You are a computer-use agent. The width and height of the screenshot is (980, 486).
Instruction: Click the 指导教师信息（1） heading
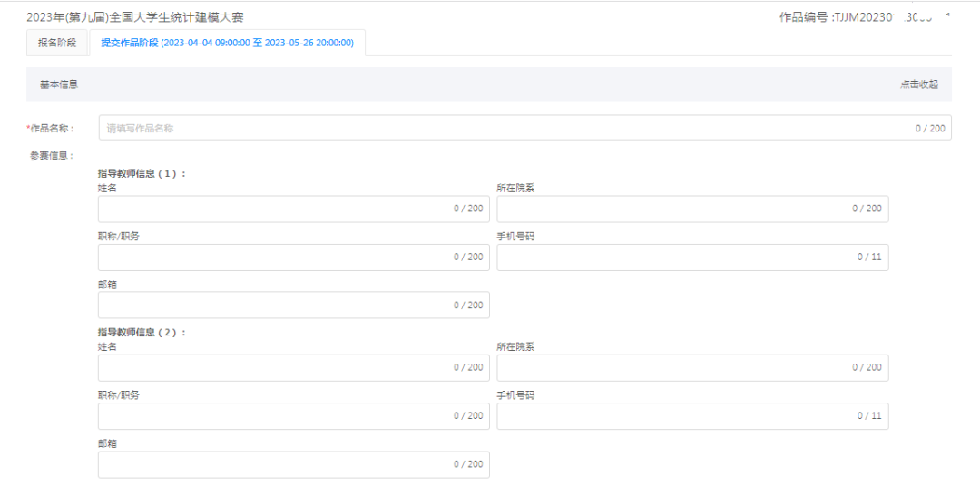pos(142,173)
